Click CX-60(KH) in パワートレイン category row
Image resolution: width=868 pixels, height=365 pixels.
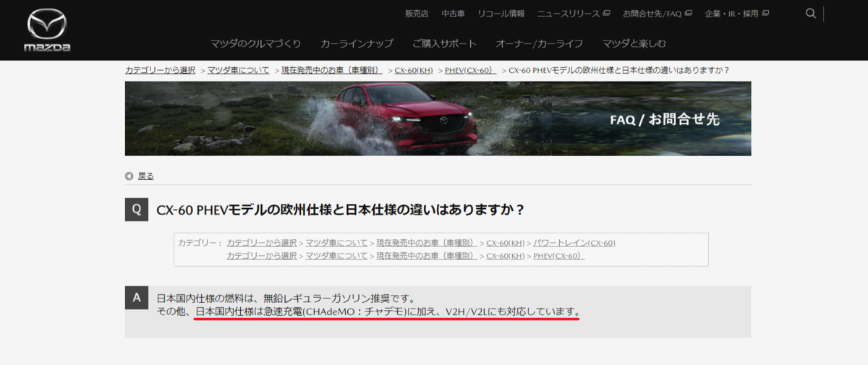pos(506,243)
